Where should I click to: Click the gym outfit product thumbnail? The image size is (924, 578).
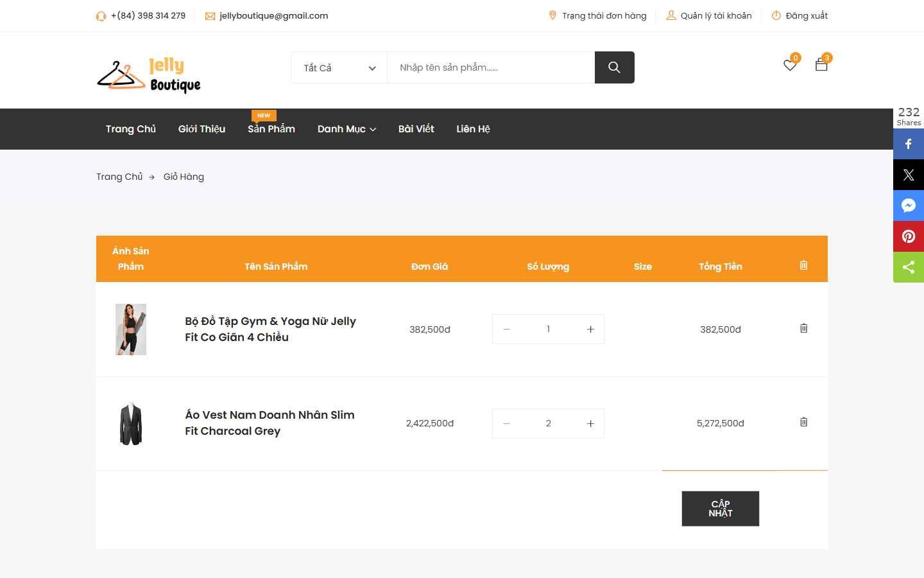131,329
